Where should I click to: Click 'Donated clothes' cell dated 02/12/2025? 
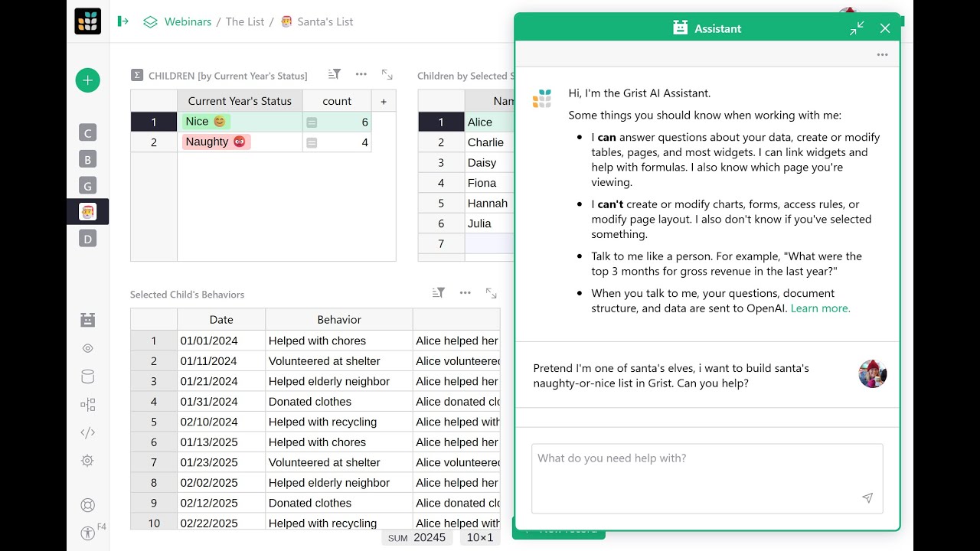[x=339, y=503]
